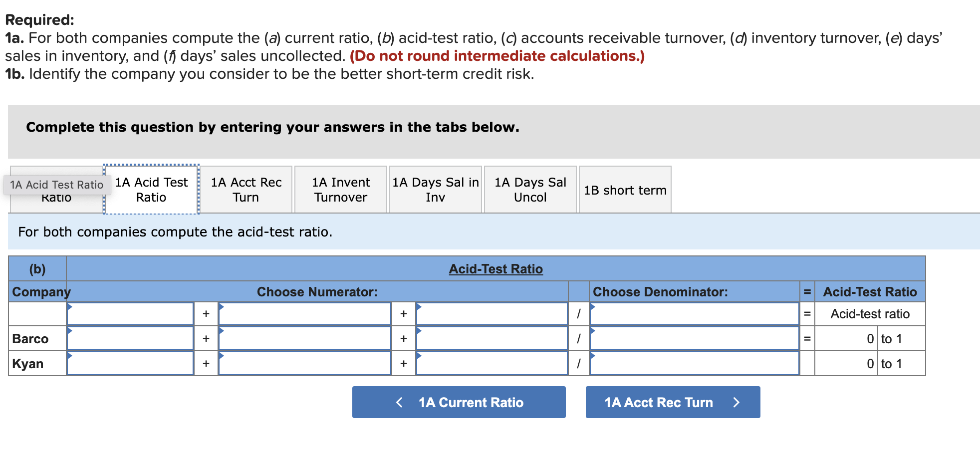
Task: Open Kyan's second numerator dropdown
Action: coord(304,363)
